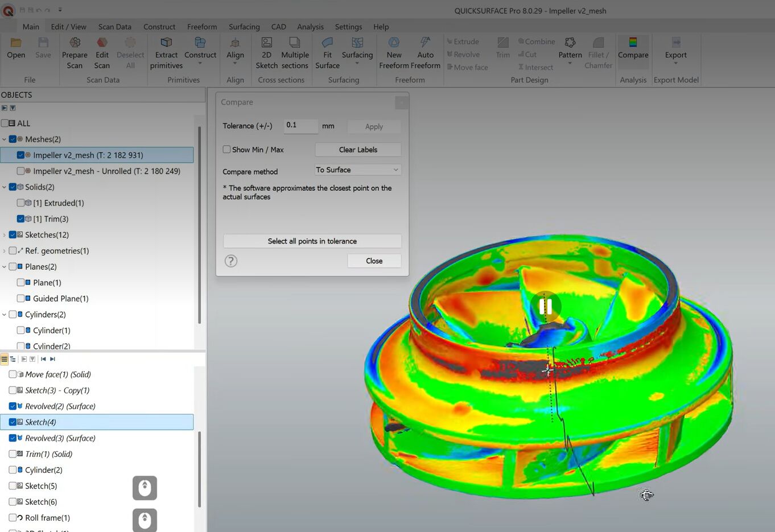Collapse the Meshes(2) tree node
775x532 pixels.
[5, 139]
